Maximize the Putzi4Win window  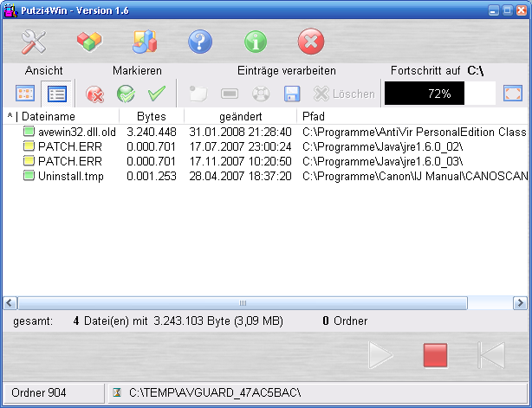coord(508,10)
